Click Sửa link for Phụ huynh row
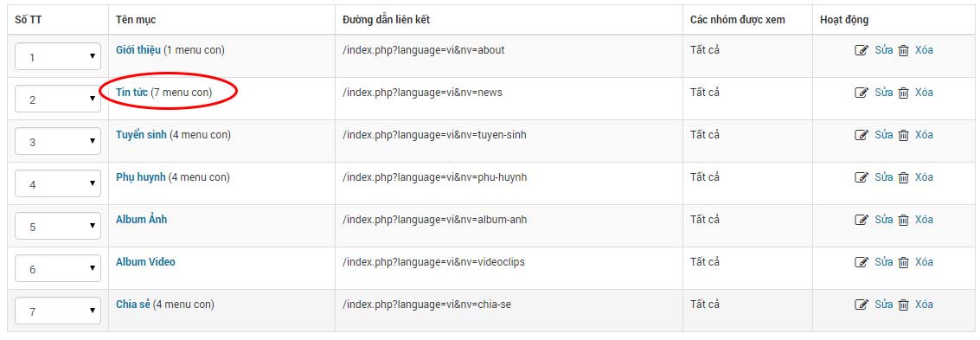 [883, 177]
